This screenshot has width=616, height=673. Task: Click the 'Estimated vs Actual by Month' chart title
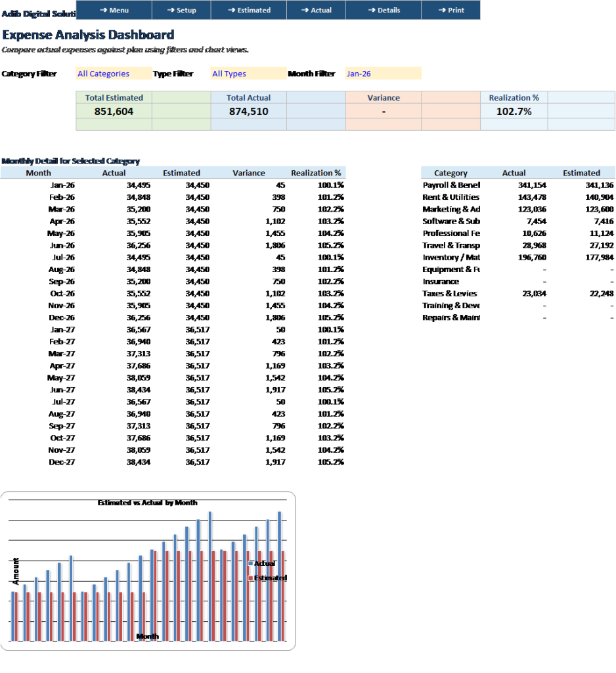[147, 503]
